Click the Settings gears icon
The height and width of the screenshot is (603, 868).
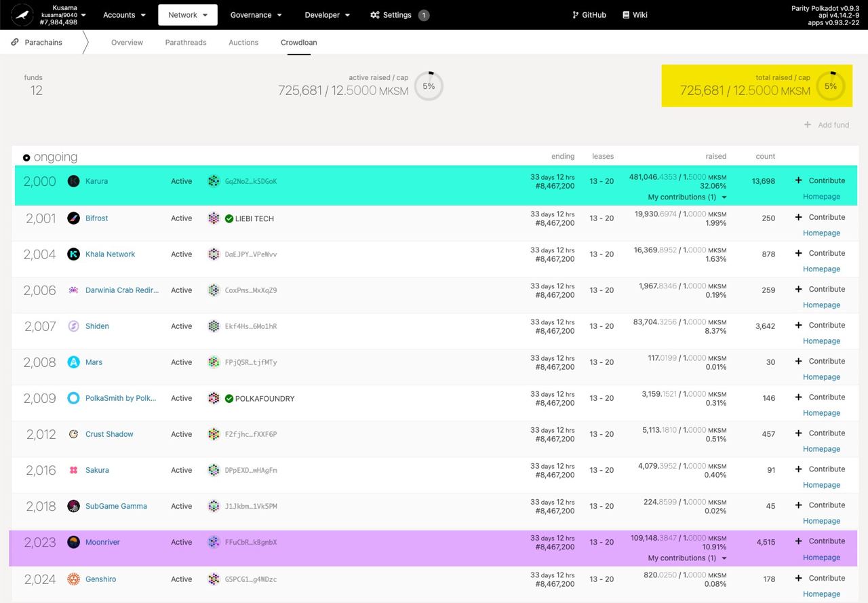pyautogui.click(x=375, y=15)
